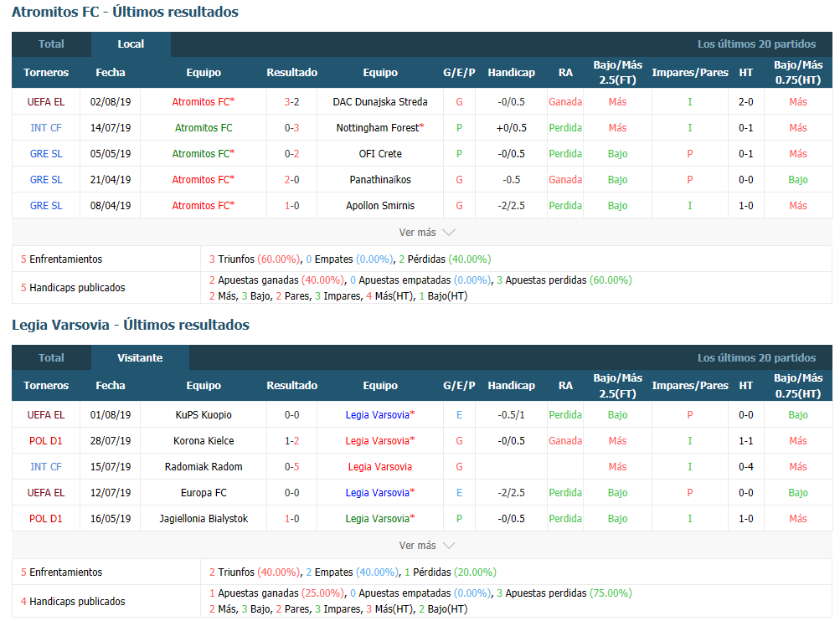This screenshot has height=621, width=840.
Task: Click the Resultado header in Legia table
Action: click(x=292, y=386)
